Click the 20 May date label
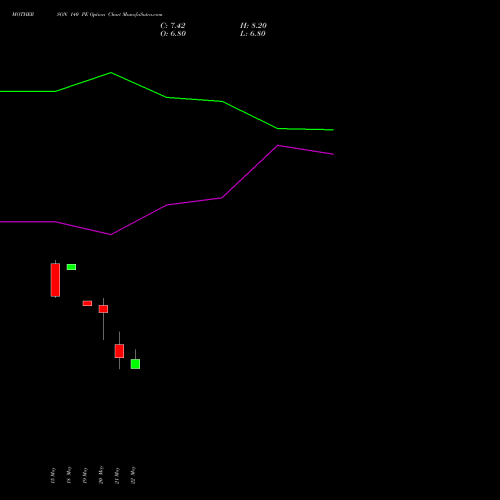This screenshot has height=500, width=500. pyautogui.click(x=101, y=475)
